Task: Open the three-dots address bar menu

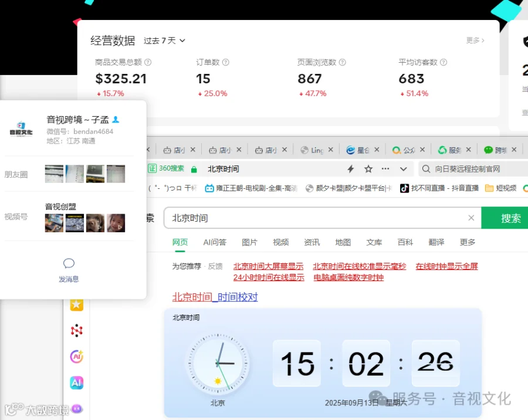Action: [x=385, y=169]
